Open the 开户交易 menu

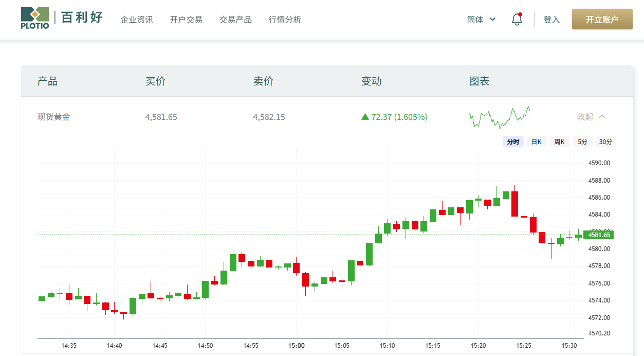[186, 20]
